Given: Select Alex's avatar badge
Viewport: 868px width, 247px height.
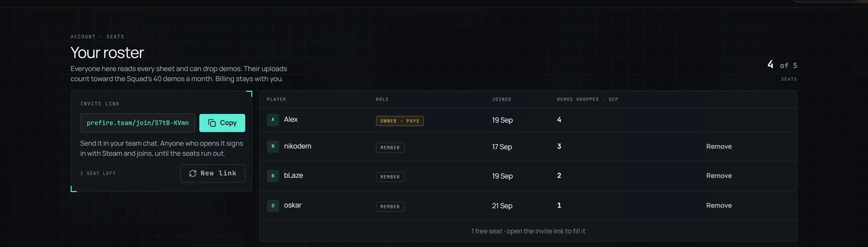Looking at the screenshot, I should [x=273, y=120].
